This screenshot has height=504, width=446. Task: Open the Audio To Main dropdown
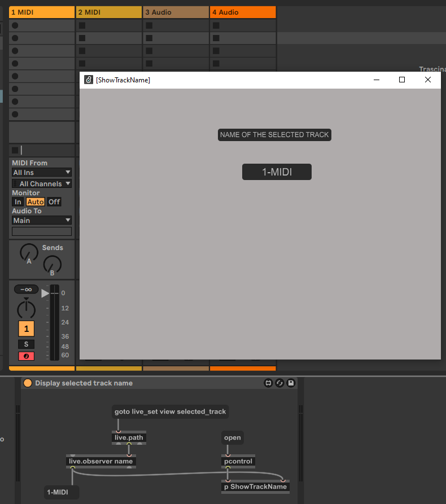tap(42, 220)
